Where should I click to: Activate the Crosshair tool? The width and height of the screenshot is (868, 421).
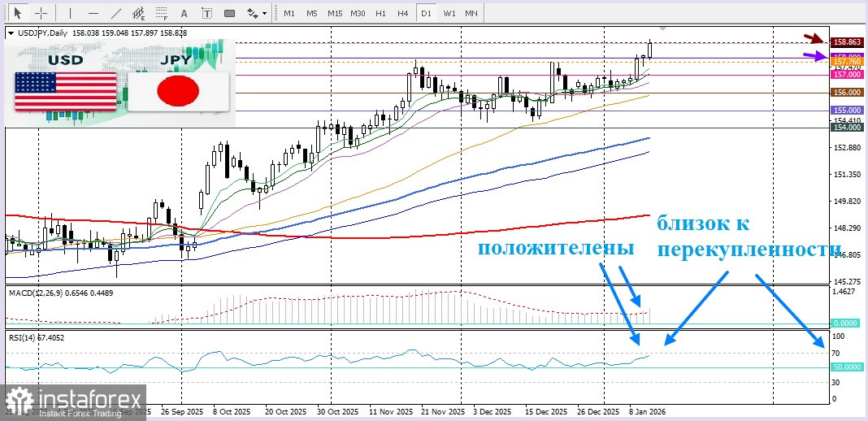(41, 13)
